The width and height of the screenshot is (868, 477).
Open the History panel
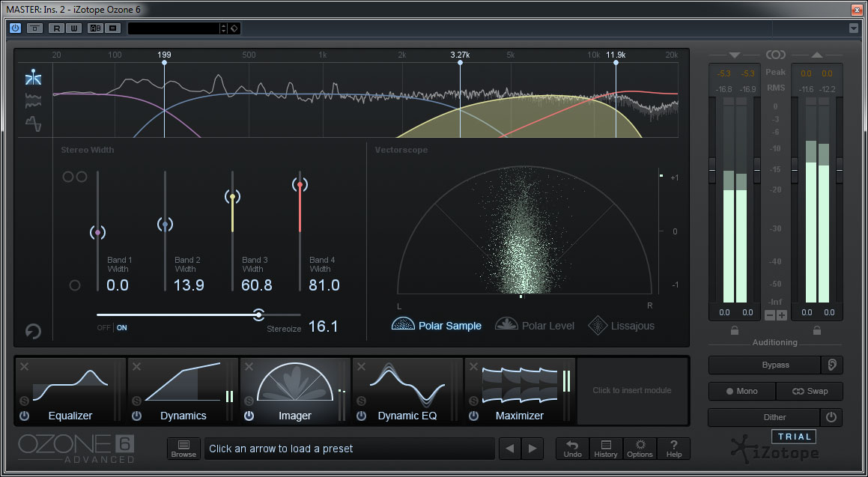(606, 449)
